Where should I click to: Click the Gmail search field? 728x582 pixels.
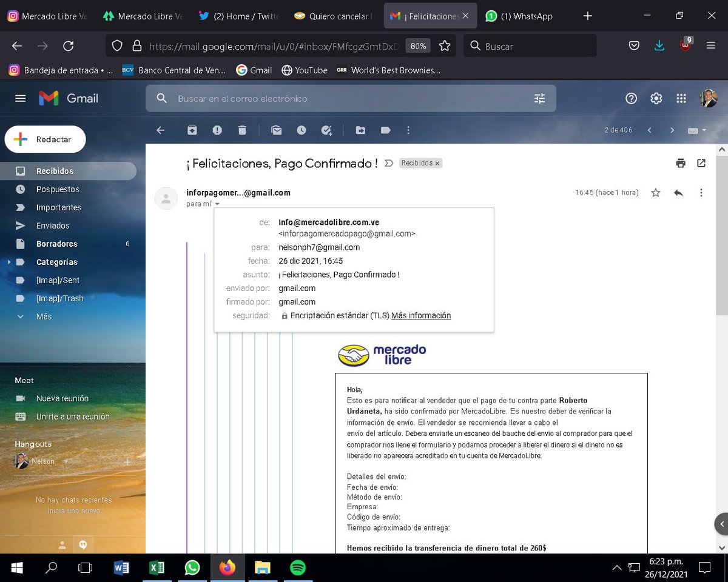click(351, 98)
